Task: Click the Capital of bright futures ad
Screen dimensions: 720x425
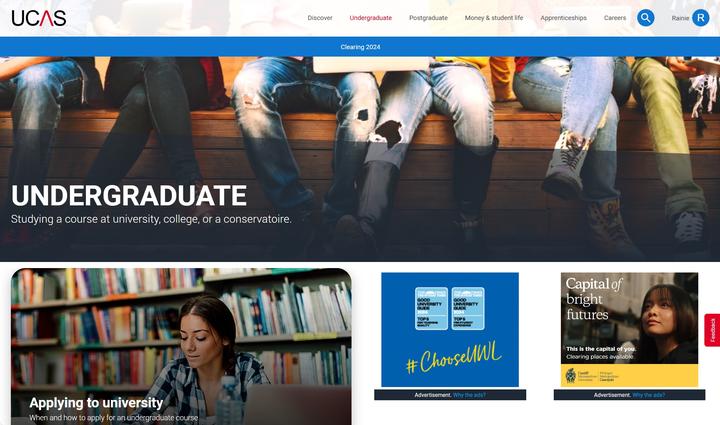Action: coord(629,330)
